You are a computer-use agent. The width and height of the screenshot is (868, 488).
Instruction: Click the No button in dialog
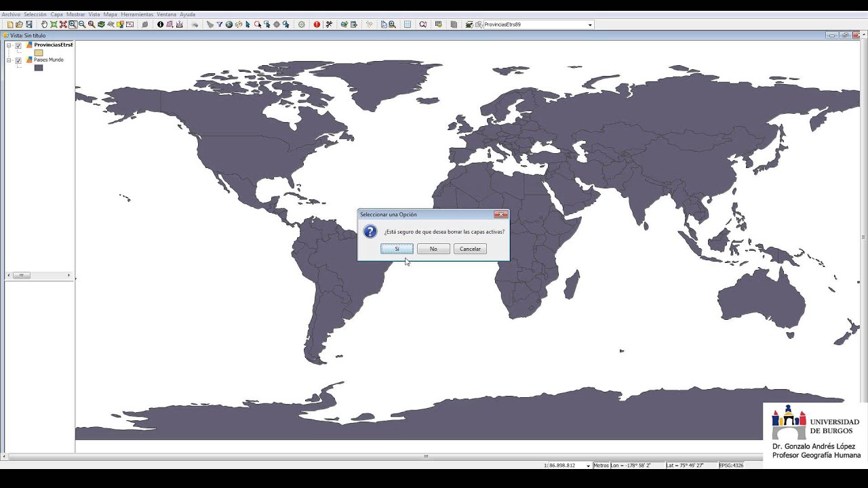[x=433, y=249]
